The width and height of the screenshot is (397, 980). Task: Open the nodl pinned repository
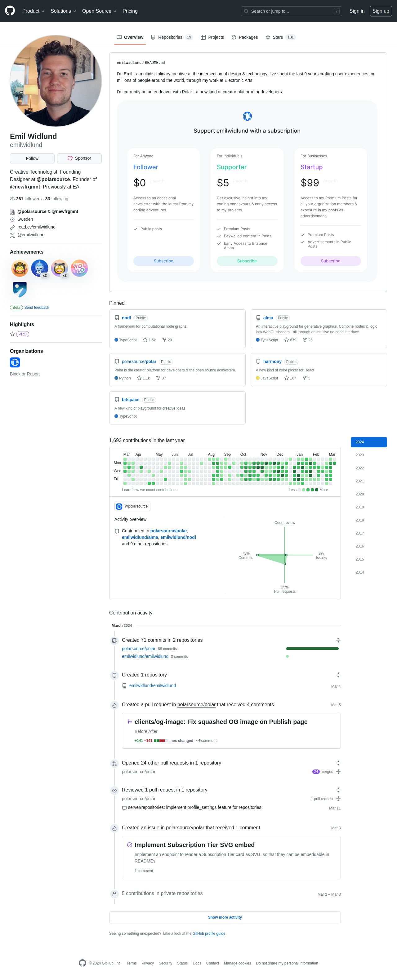[x=126, y=318]
